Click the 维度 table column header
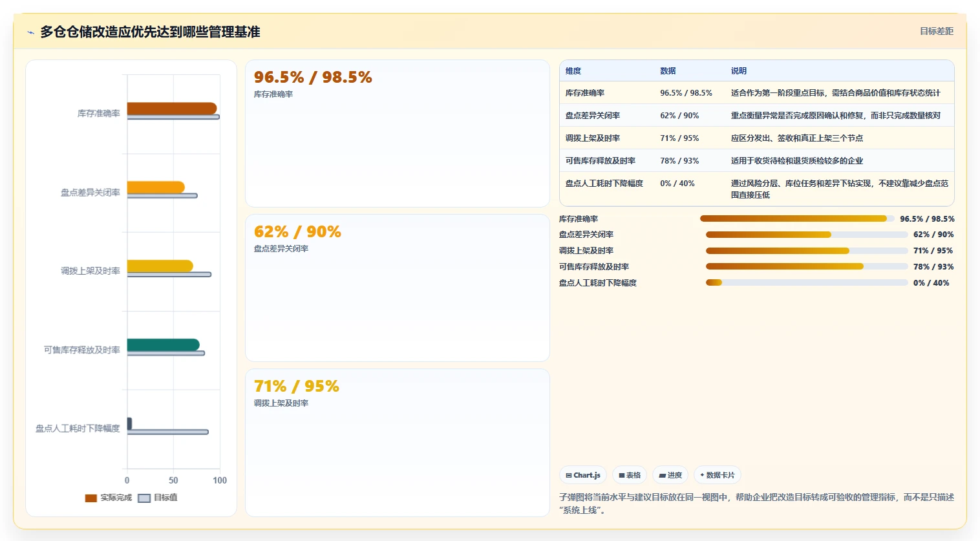The height and width of the screenshot is (541, 980). [573, 71]
